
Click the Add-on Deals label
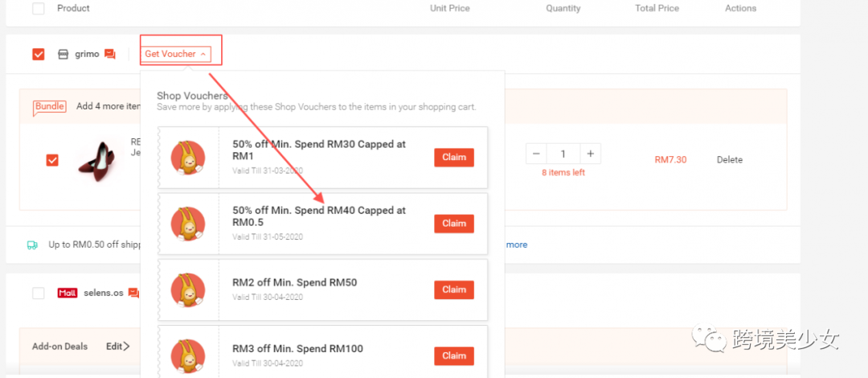click(59, 347)
